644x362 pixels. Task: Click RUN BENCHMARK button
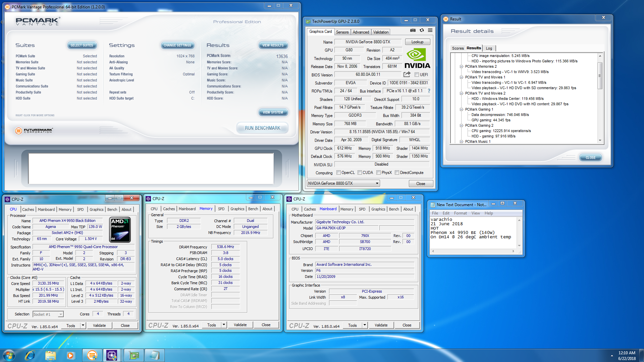pos(262,128)
